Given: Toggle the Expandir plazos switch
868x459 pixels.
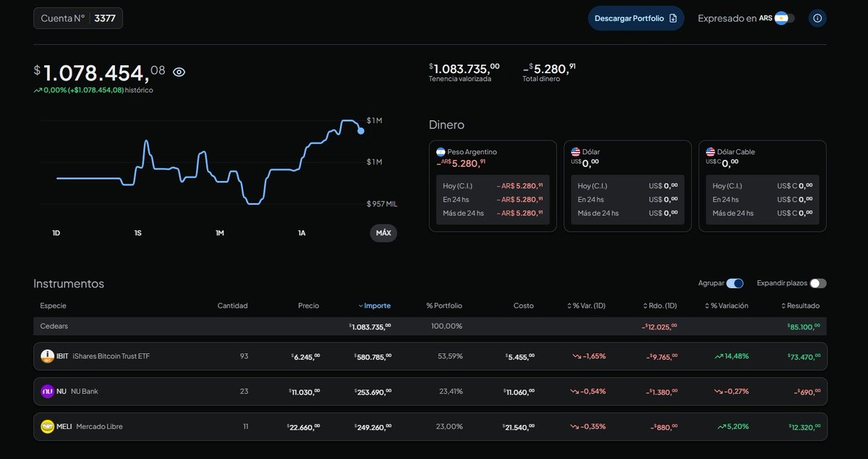Looking at the screenshot, I should pyautogui.click(x=818, y=283).
